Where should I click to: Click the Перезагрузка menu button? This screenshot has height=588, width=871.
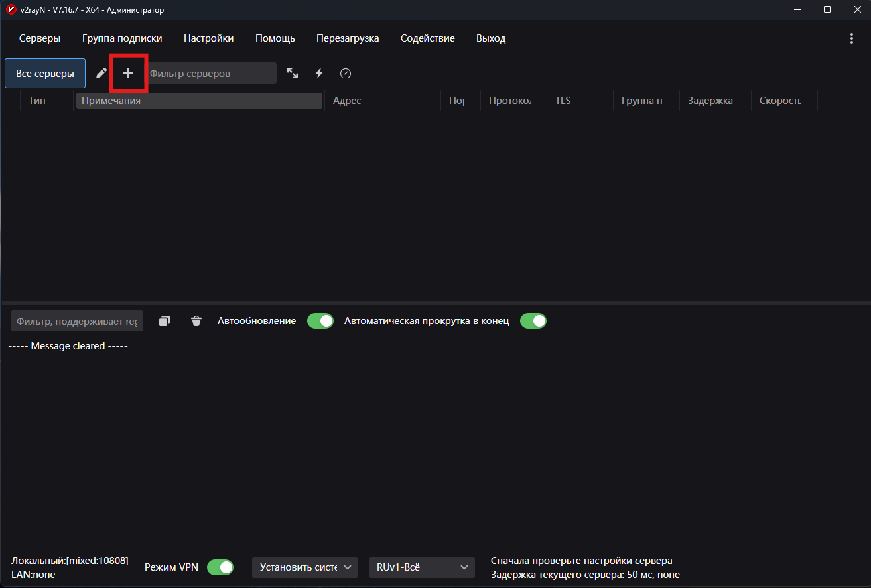(x=348, y=38)
